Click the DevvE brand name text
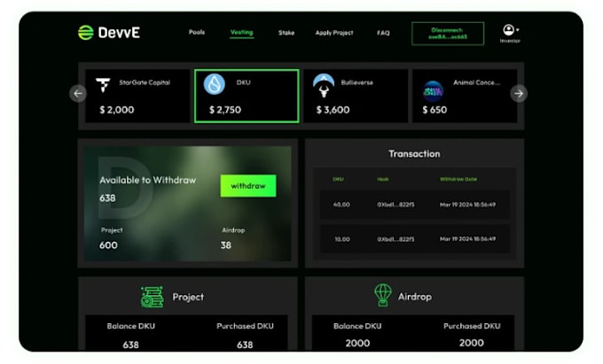Viewport: 603px width, 364px height. [119, 33]
